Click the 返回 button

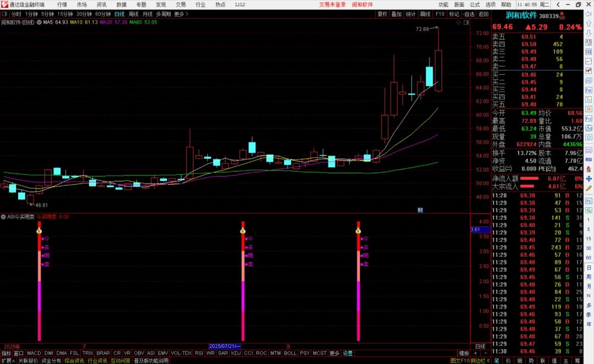coord(483,14)
